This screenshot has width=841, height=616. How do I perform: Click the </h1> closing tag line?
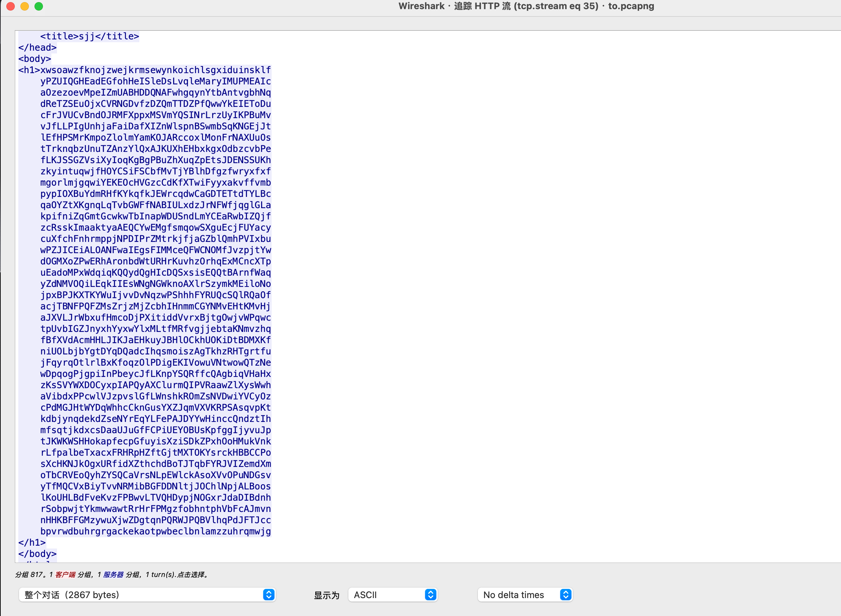pos(32,543)
